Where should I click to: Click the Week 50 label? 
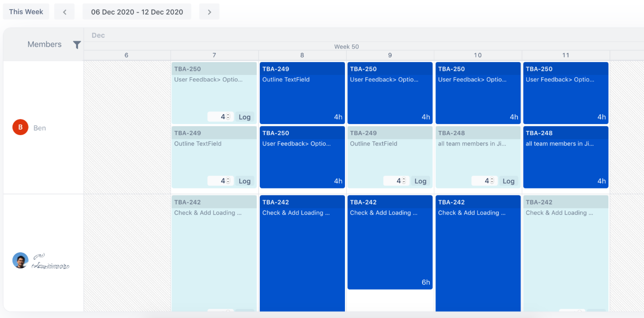(346, 47)
